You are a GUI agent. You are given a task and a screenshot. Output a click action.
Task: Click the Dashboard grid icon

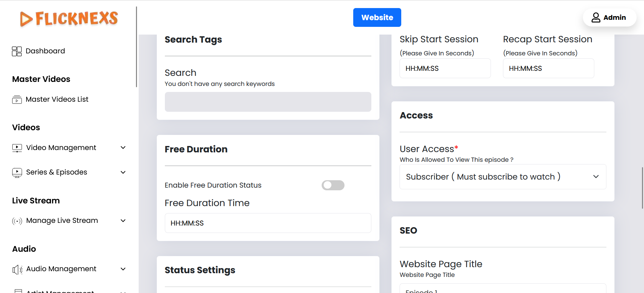click(x=17, y=51)
